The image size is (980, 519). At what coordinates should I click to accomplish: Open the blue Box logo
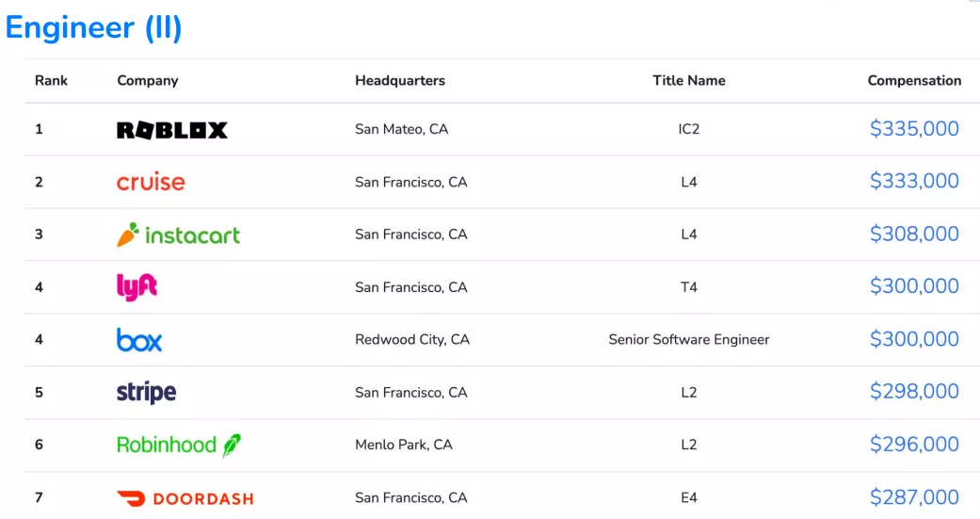139,339
